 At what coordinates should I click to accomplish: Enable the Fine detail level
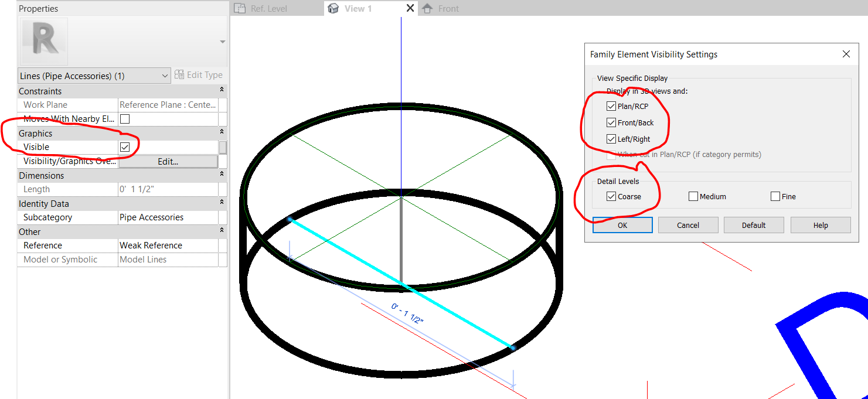click(775, 197)
